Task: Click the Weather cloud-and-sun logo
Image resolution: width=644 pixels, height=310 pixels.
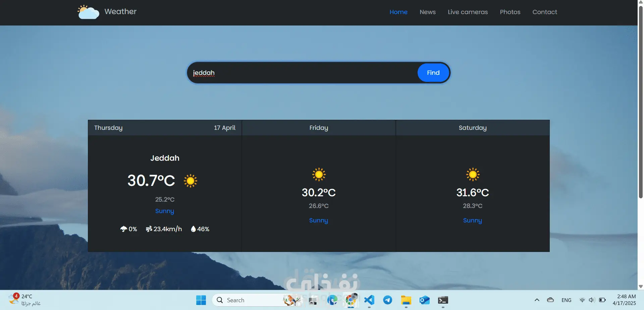Action: pos(88,12)
